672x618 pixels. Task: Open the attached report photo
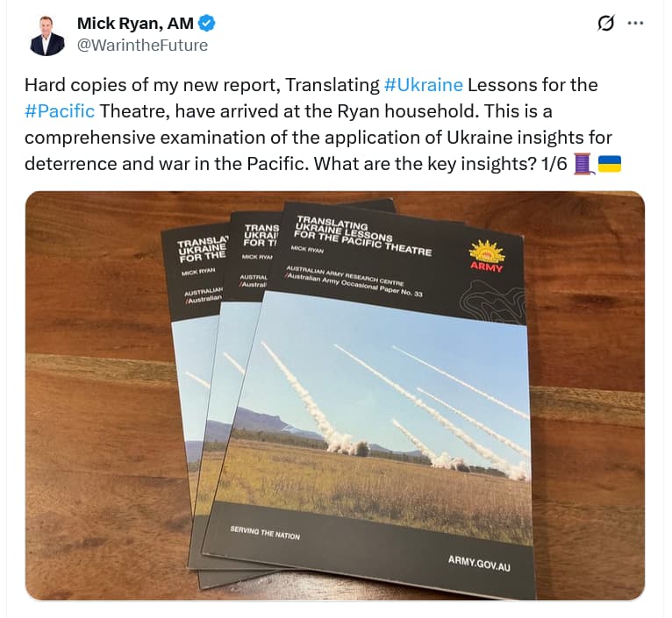(x=335, y=395)
